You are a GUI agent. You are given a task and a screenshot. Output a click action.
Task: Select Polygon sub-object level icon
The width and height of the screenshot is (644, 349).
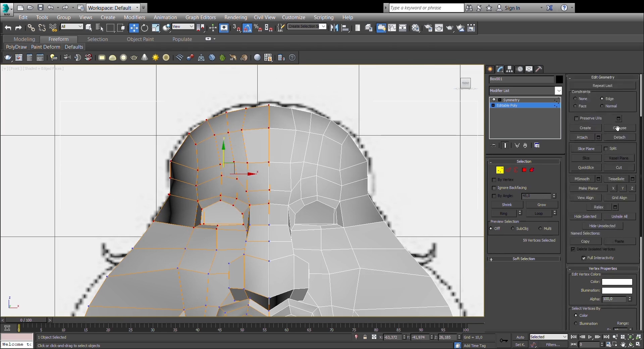[524, 170]
